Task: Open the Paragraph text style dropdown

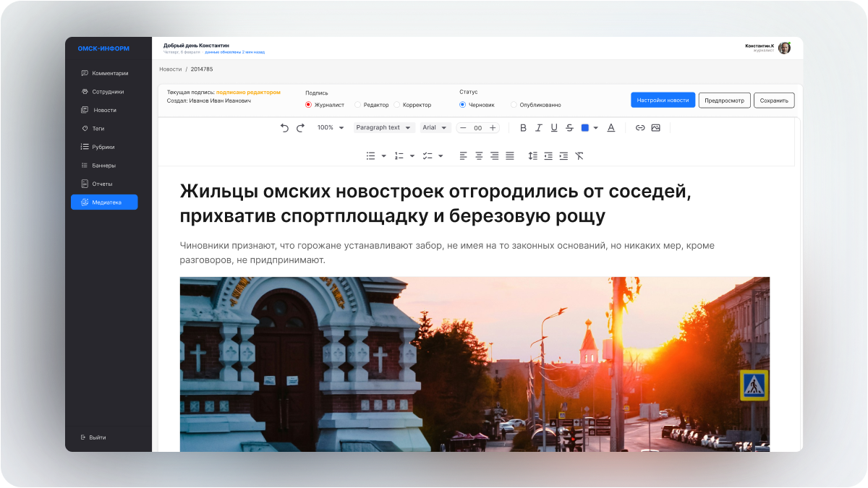Action: (384, 127)
